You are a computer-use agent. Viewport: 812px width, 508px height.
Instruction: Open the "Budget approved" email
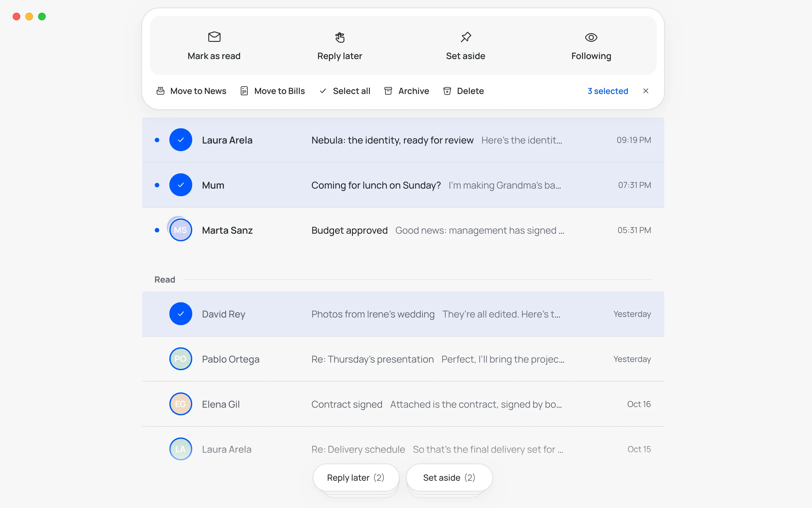pyautogui.click(x=349, y=230)
